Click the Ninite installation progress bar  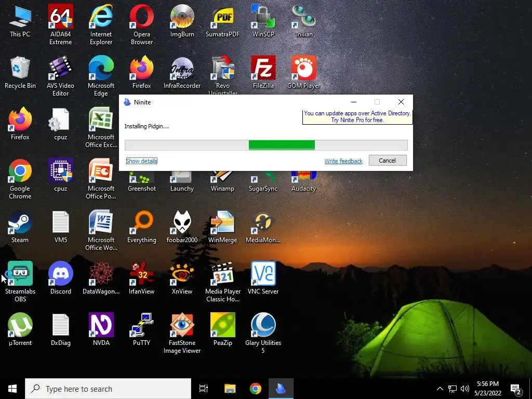[x=266, y=145]
